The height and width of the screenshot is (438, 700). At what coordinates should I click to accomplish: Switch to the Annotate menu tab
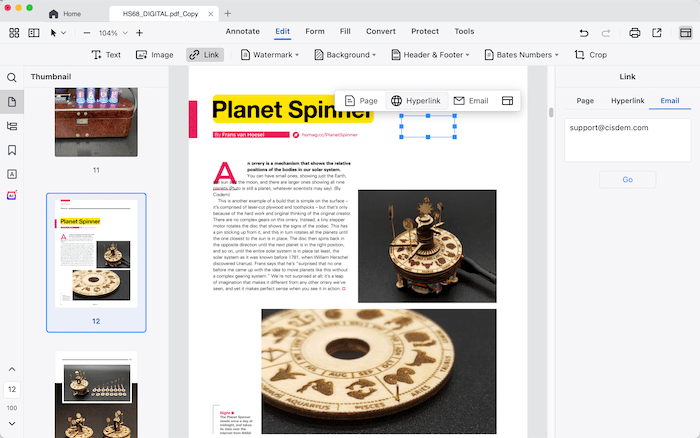(242, 31)
